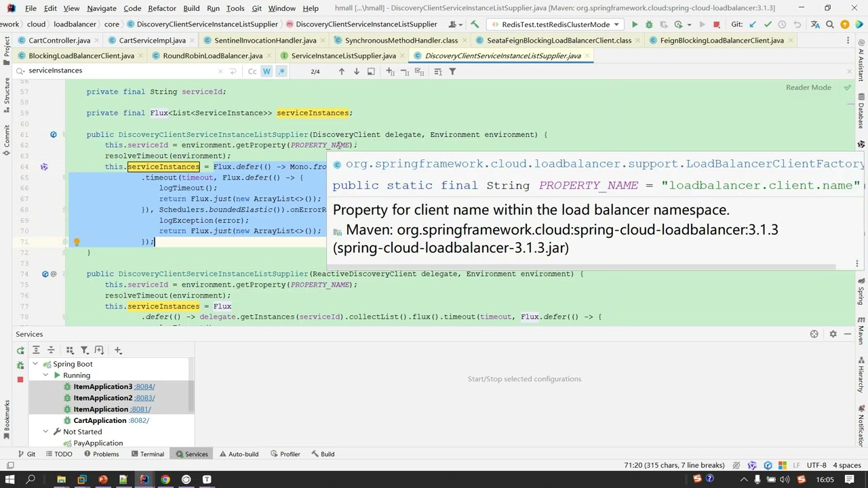Collapse all nodes in Services tree
The image size is (868, 488).
(51, 350)
